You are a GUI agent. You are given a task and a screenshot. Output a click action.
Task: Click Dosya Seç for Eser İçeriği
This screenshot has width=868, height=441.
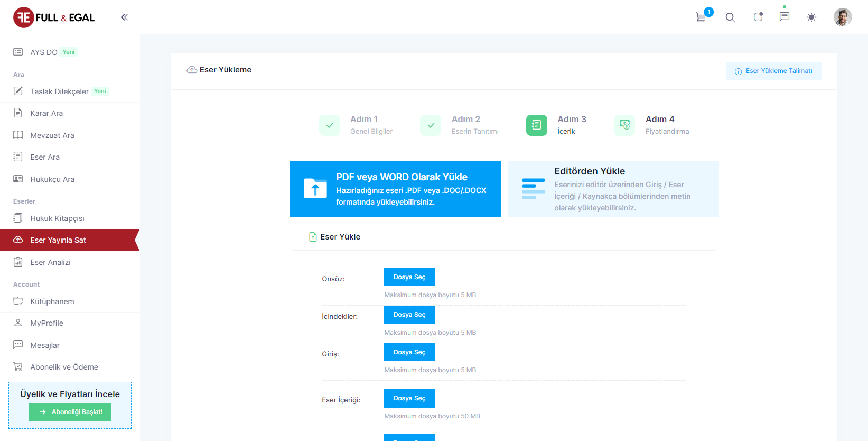(409, 398)
